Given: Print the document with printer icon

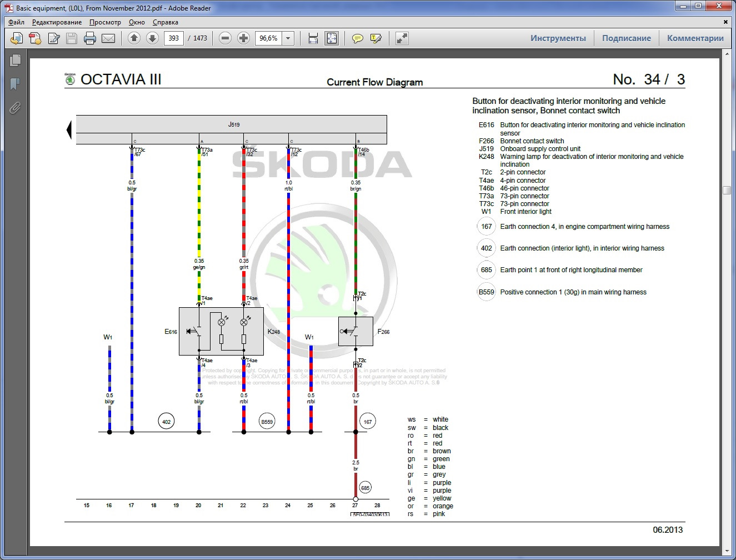Looking at the screenshot, I should click(x=90, y=38).
